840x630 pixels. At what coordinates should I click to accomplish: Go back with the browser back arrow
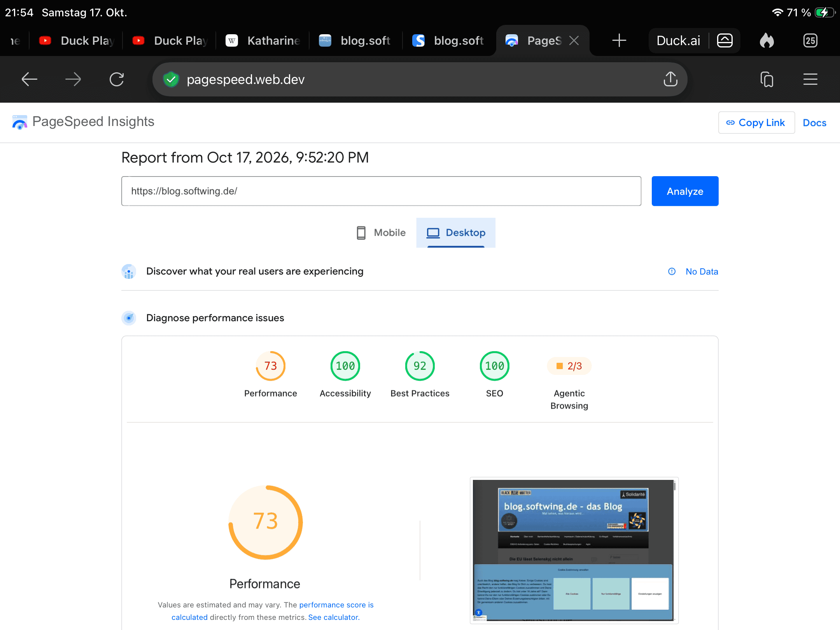coord(29,79)
